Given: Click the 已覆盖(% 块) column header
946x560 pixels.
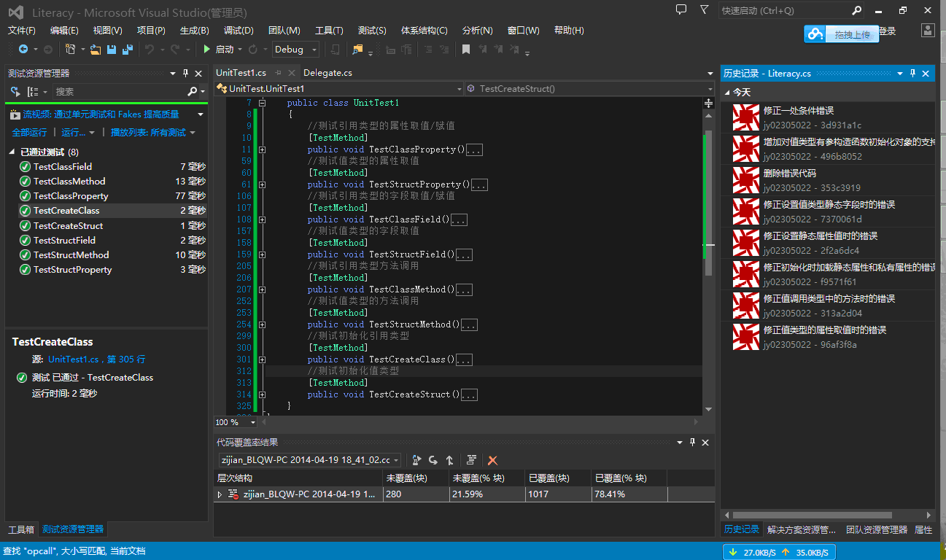Looking at the screenshot, I should click(629, 478).
